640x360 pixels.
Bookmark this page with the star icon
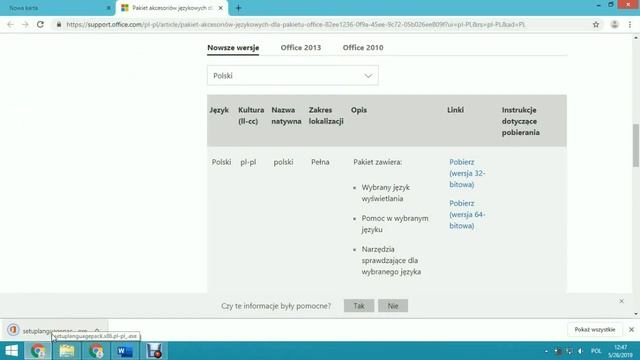596,24
